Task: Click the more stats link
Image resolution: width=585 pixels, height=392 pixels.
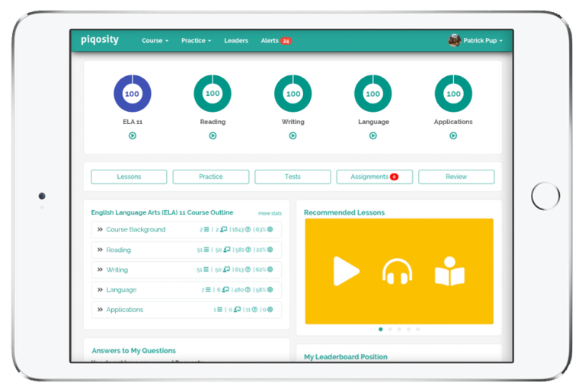Action: pos(270,213)
